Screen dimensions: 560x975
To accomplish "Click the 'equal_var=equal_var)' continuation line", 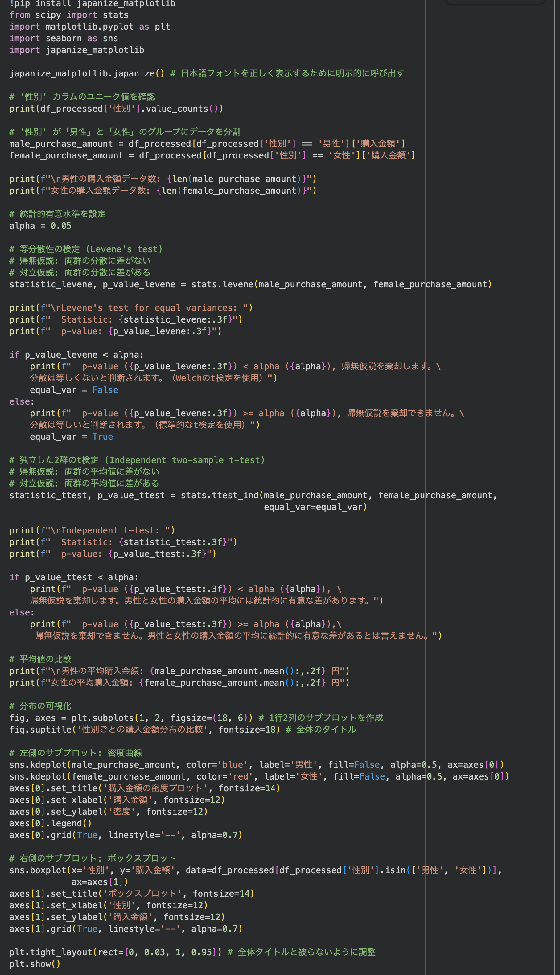I will pos(315,507).
